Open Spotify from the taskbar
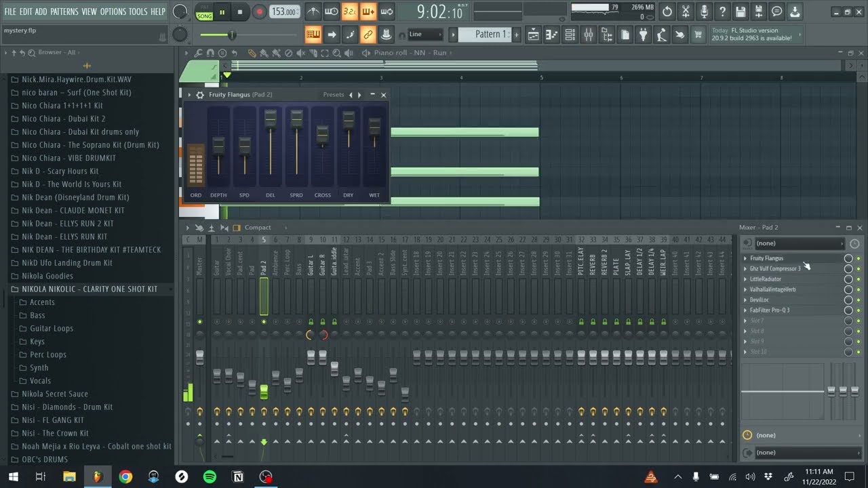Image resolution: width=868 pixels, height=488 pixels. coord(210,476)
